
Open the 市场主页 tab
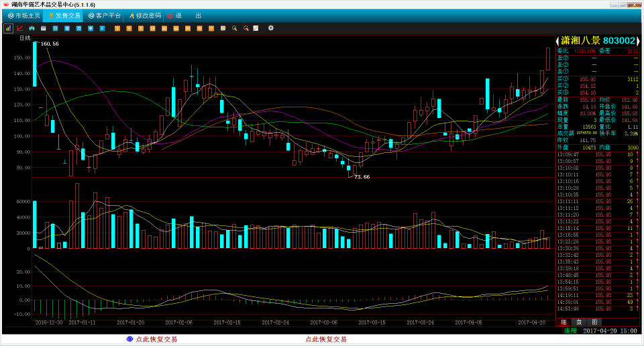pyautogui.click(x=24, y=15)
